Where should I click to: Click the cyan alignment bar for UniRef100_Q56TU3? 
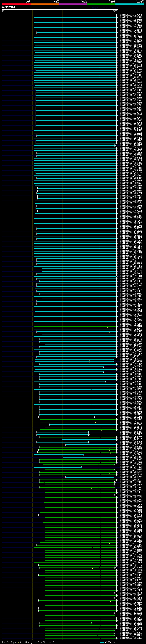coord(76,63)
